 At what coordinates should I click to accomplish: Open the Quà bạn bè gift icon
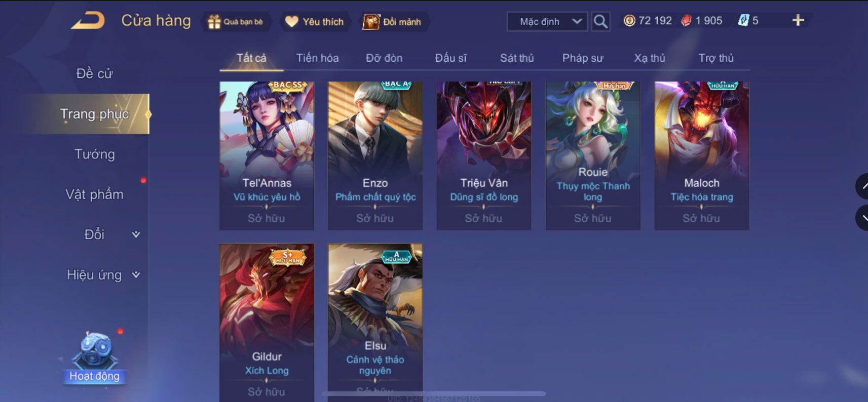[214, 22]
